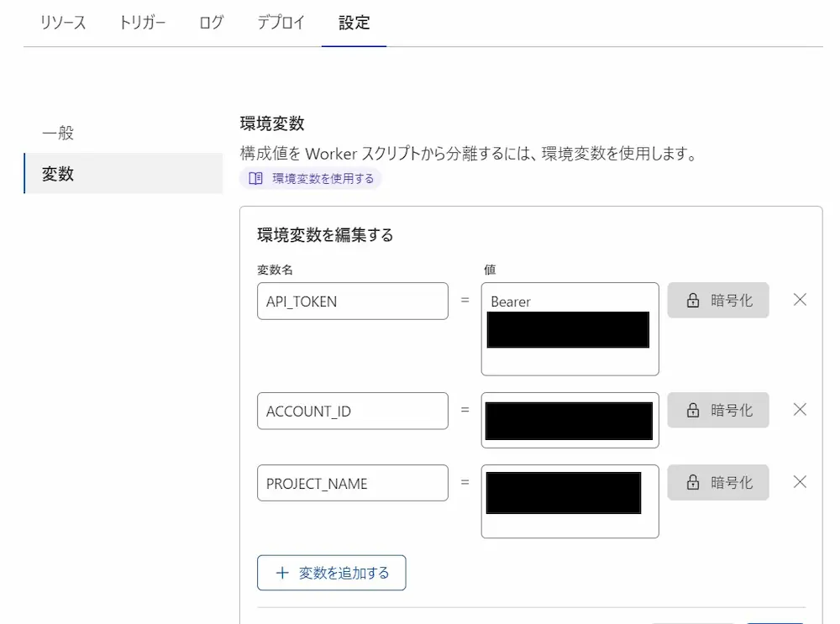This screenshot has width=840, height=624.
Task: Go to the デプロイ tab
Action: 281,23
